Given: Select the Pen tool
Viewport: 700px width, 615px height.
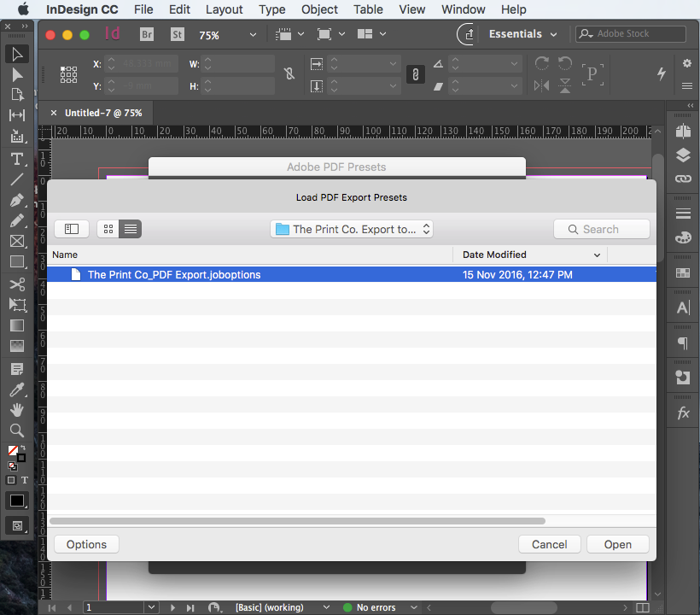Looking at the screenshot, I should (17, 201).
